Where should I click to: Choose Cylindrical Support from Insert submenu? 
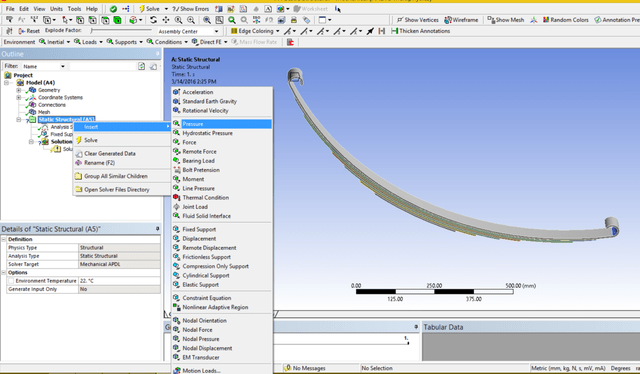point(222,275)
